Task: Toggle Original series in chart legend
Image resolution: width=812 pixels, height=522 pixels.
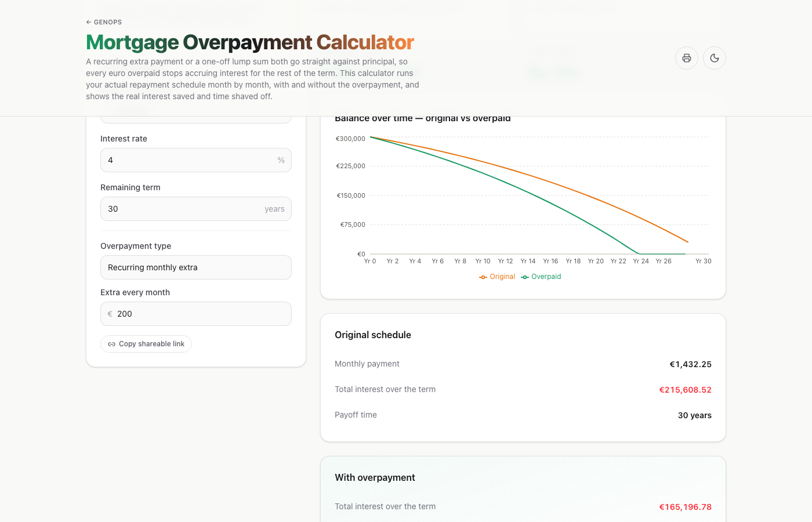Action: pyautogui.click(x=497, y=277)
